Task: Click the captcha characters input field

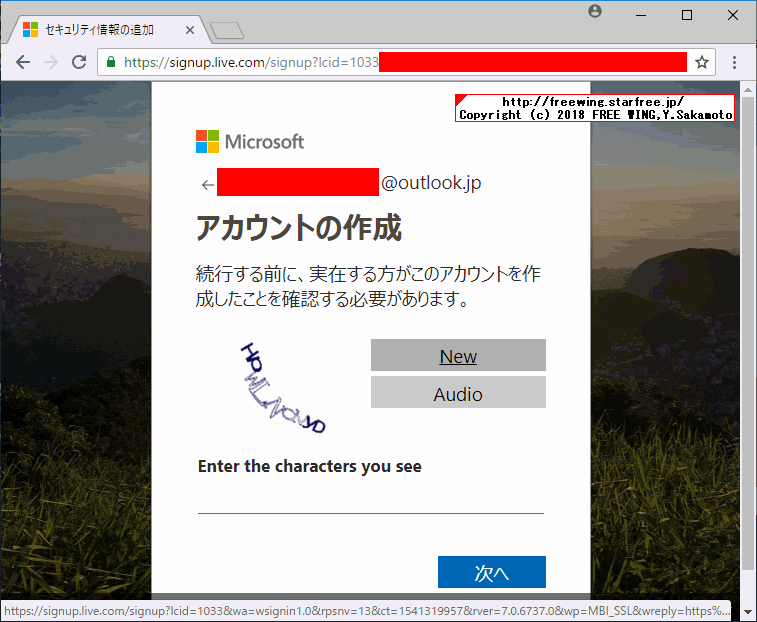Action: [x=371, y=499]
